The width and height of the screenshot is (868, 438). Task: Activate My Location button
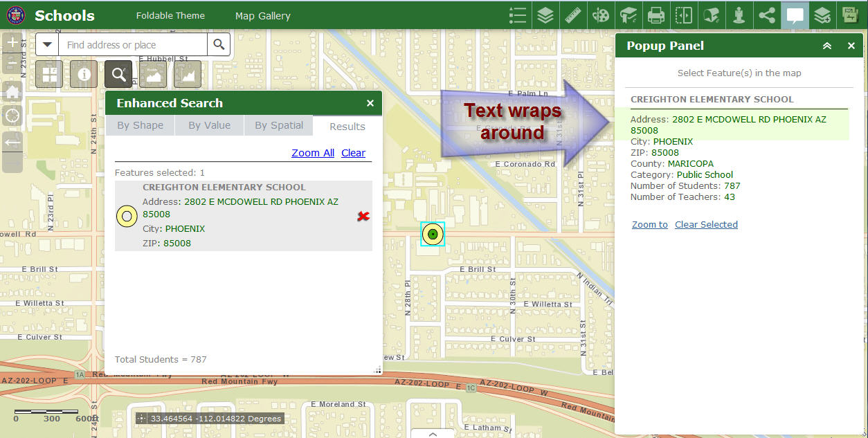pyautogui.click(x=12, y=116)
